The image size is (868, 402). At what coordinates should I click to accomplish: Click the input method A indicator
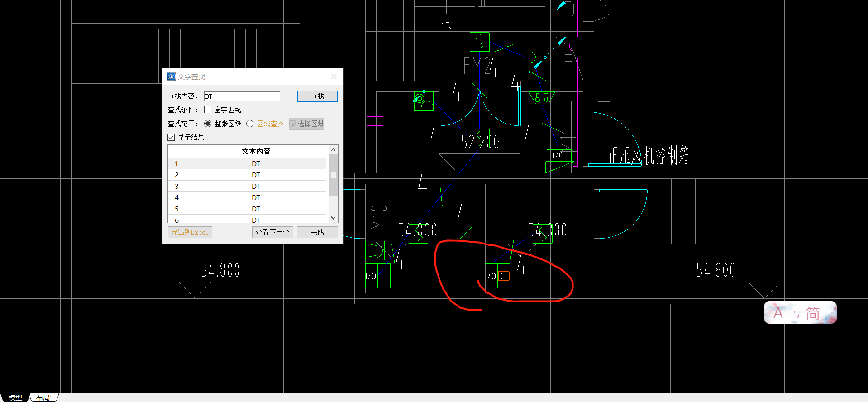778,313
